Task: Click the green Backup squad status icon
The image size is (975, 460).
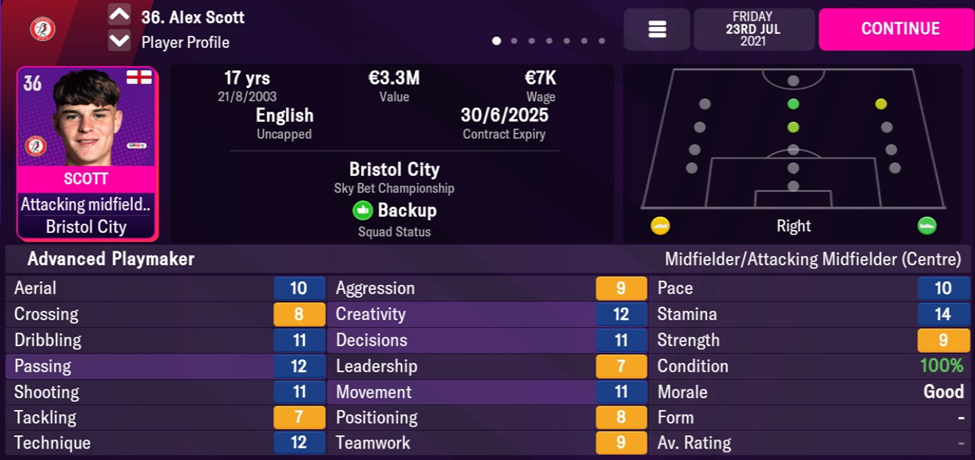Action: (362, 211)
